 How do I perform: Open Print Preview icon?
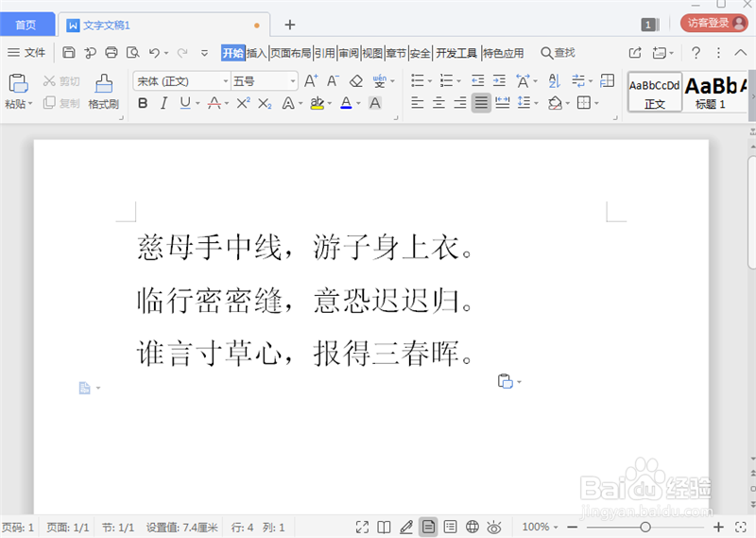click(x=132, y=53)
